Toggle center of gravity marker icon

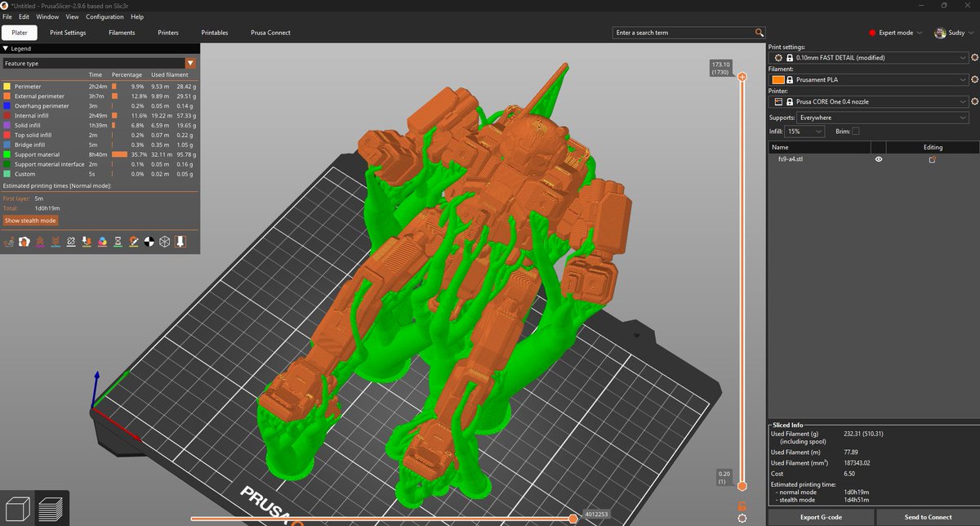click(149, 241)
